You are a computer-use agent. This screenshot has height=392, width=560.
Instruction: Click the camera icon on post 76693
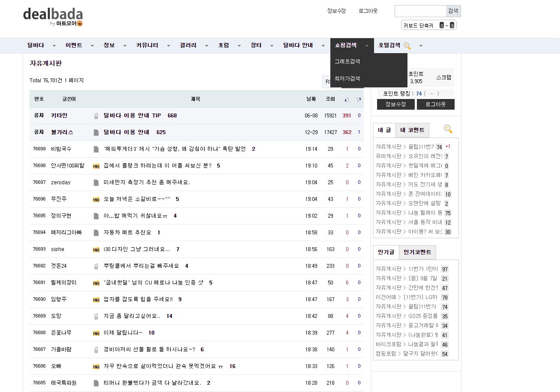(96, 249)
